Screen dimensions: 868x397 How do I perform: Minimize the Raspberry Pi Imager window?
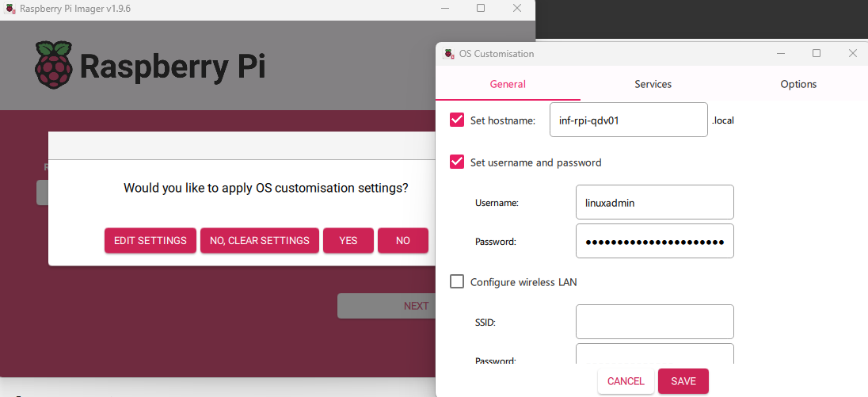pyautogui.click(x=444, y=8)
